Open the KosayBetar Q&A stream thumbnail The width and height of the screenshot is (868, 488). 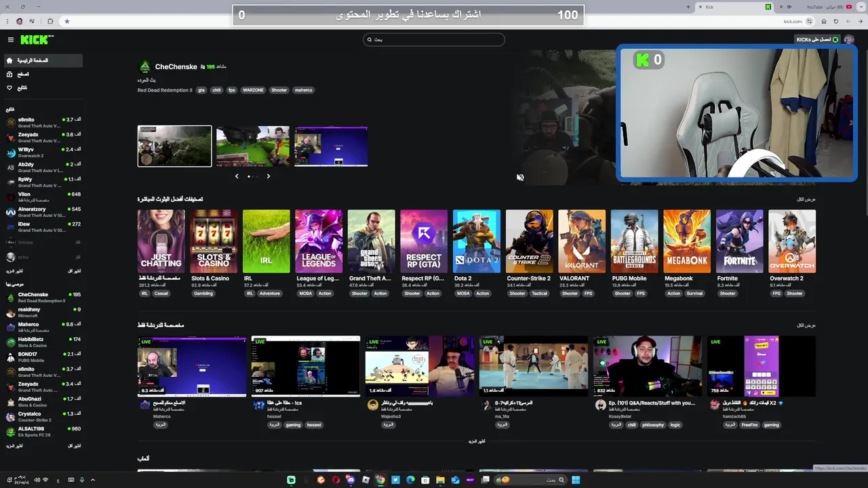(648, 366)
